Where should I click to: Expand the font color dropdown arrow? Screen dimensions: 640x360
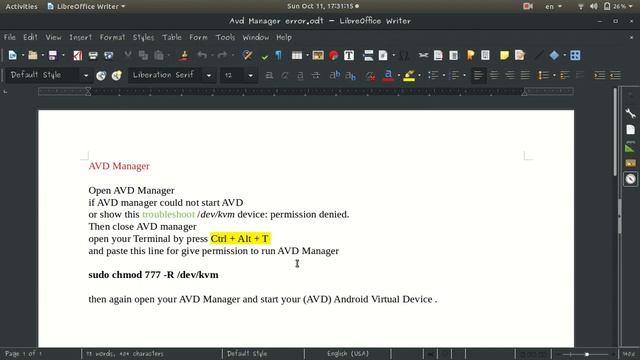pos(398,76)
